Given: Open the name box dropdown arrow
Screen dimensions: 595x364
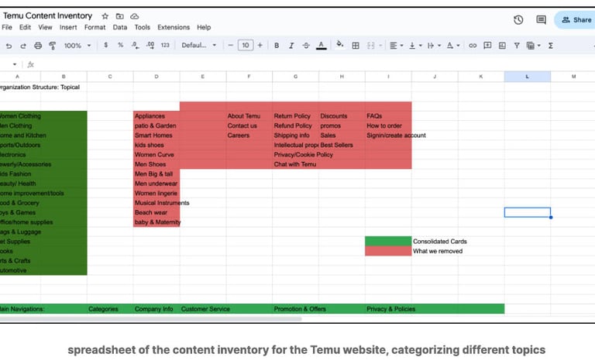Looking at the screenshot, I should [15, 64].
